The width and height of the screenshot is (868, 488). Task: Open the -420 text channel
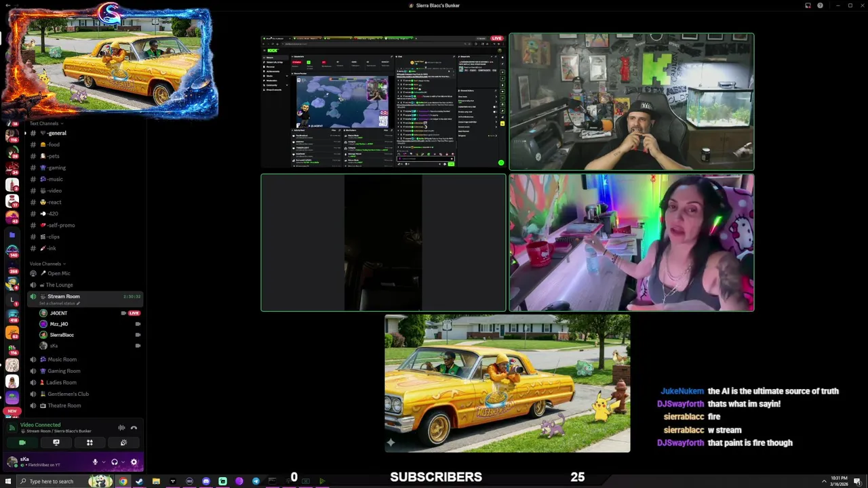(85, 213)
